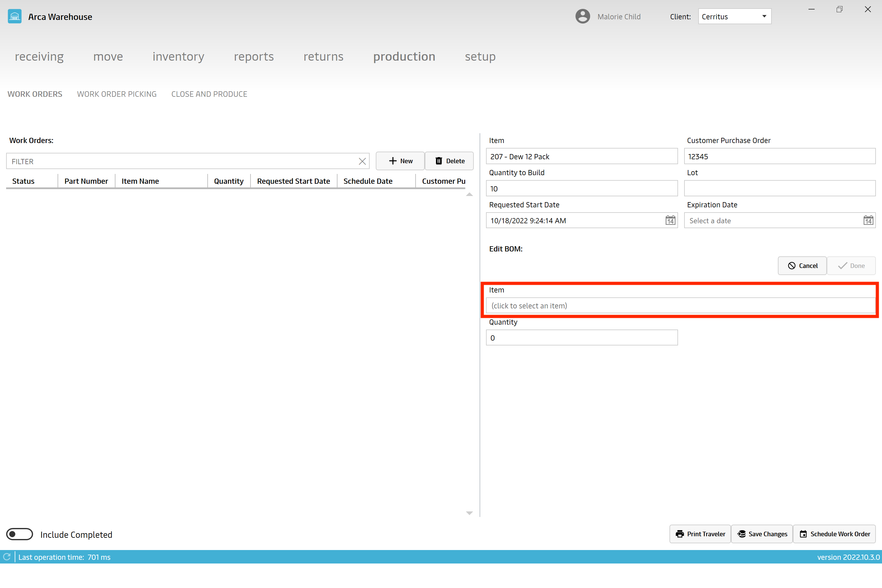Open the Requested Start Date calendar icon
This screenshot has height=588, width=882.
[x=670, y=221]
